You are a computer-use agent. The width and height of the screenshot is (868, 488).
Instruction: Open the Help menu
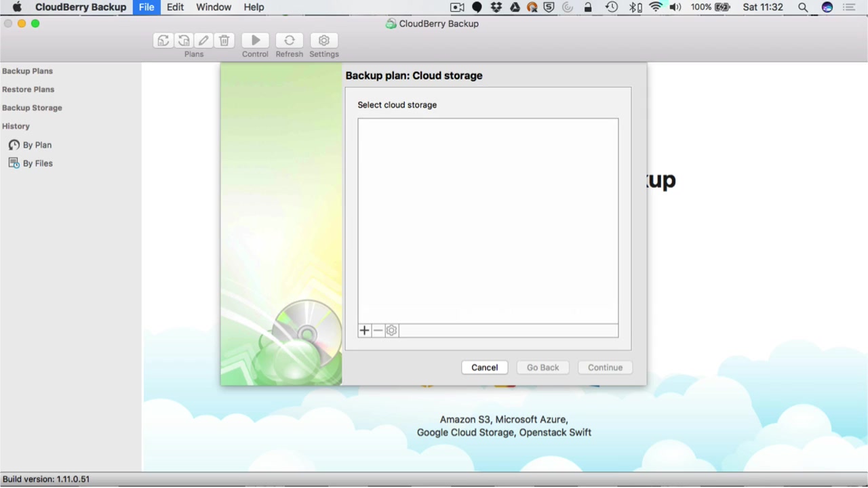point(254,7)
